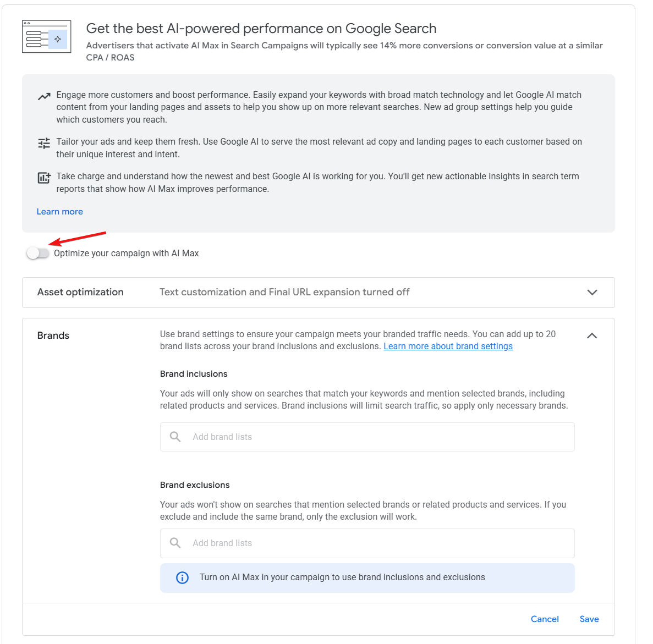Click 'Text customization and Final URL expansion turned off'
Viewport: 653px width, 644px height.
click(284, 292)
